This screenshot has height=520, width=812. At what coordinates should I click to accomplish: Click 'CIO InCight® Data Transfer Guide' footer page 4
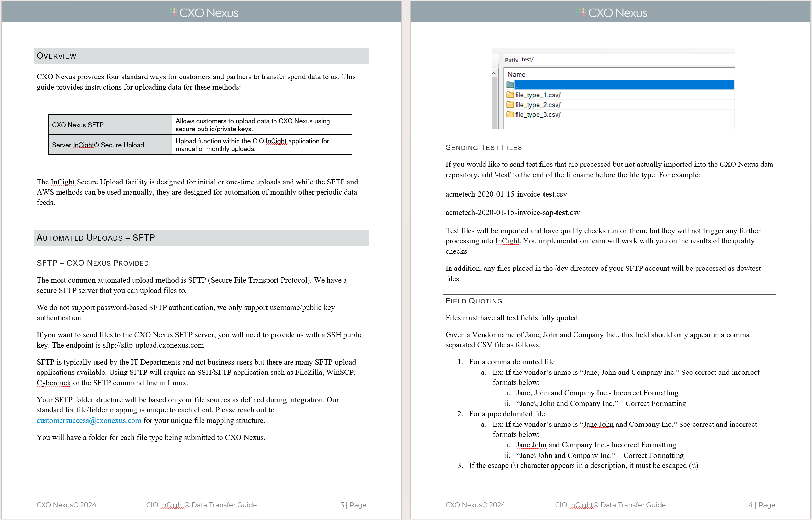click(610, 505)
